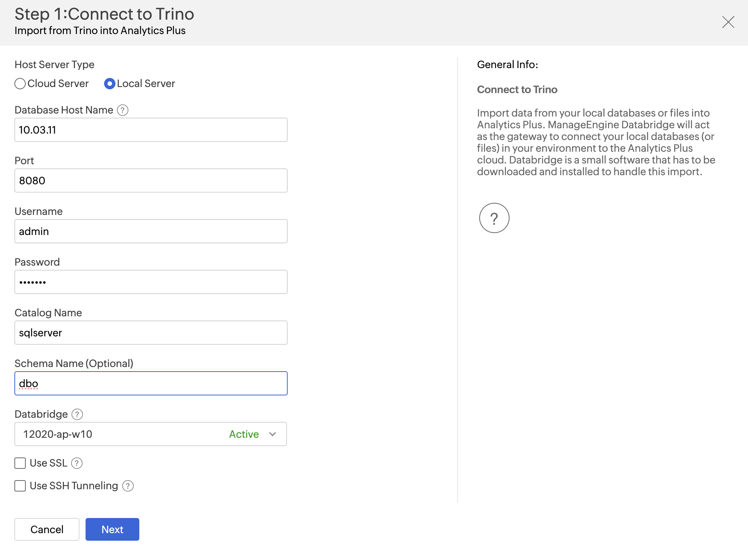Image resolution: width=748 pixels, height=560 pixels.
Task: Click the Next button
Action: [112, 529]
